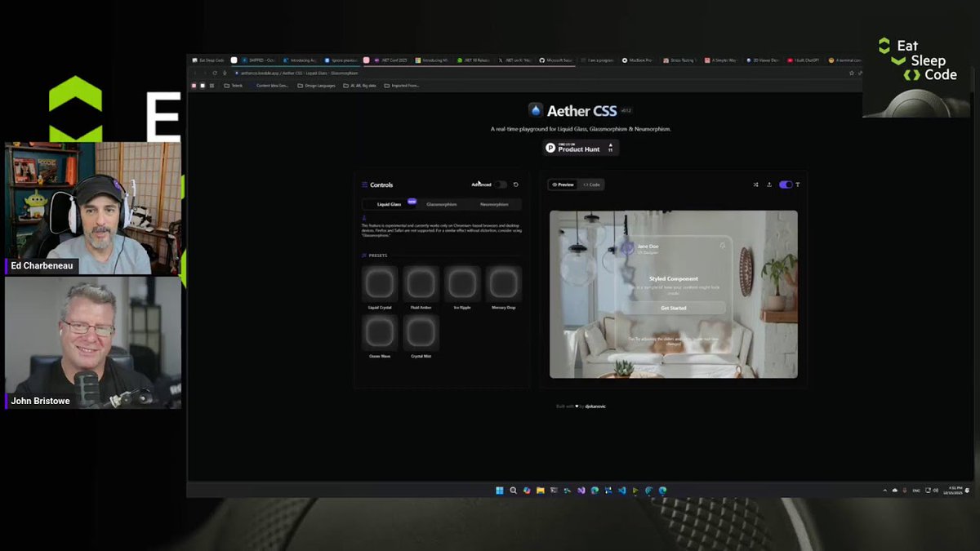980x551 pixels.
Task: Open Terminal from the taskbar
Action: point(555,491)
